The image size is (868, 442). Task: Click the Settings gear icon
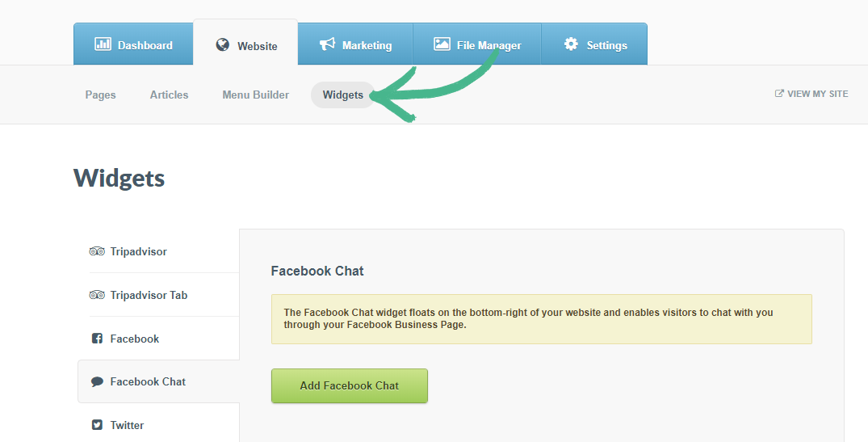tap(571, 44)
